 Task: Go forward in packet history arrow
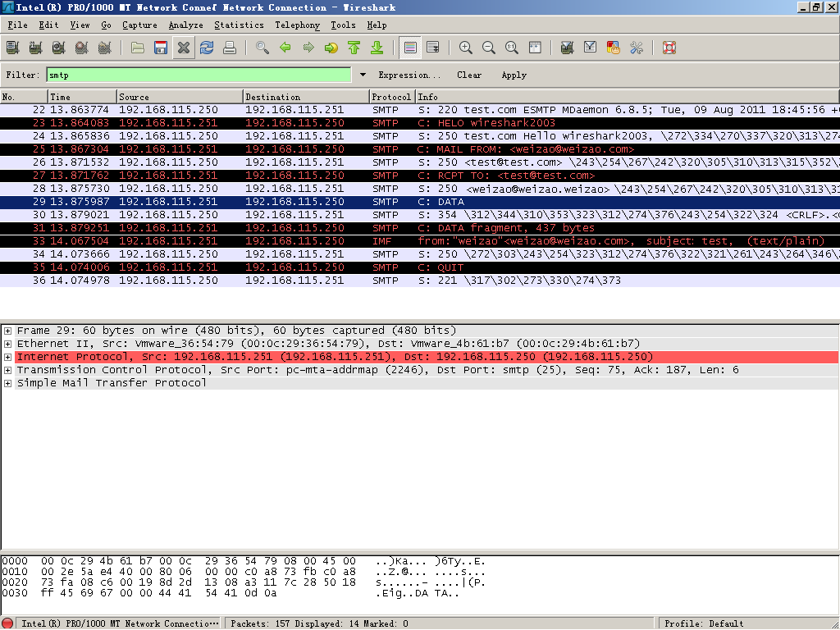(x=308, y=48)
